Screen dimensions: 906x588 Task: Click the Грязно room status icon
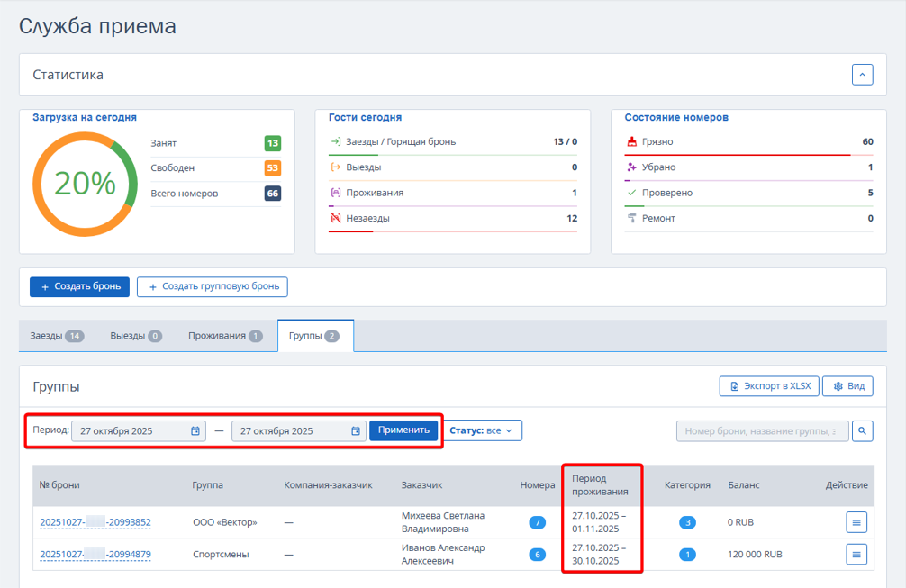(631, 142)
